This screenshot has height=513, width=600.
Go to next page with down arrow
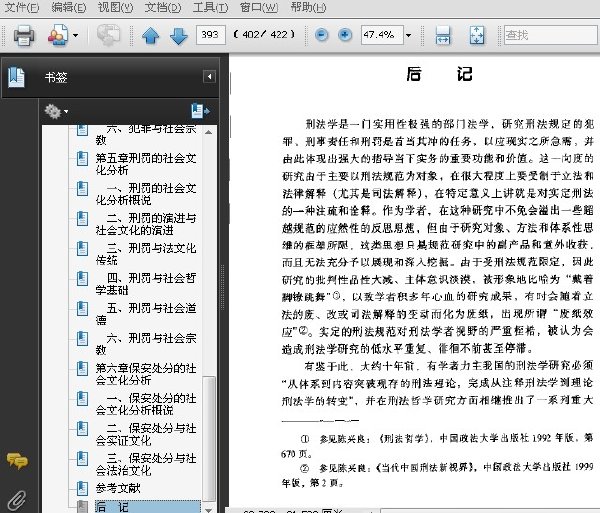click(x=178, y=36)
